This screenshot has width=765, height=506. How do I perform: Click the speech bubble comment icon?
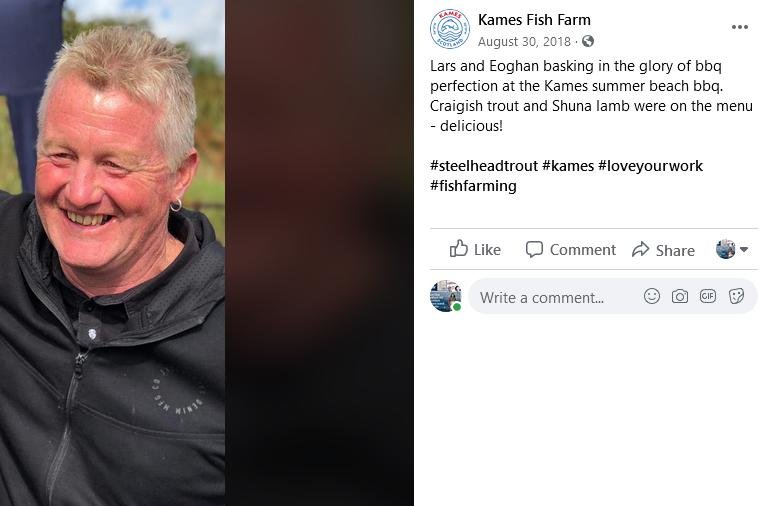point(534,249)
